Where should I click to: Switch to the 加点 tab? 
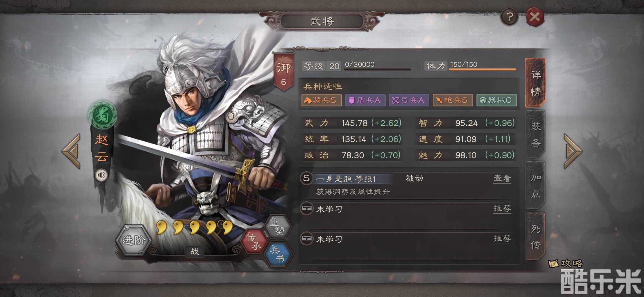536,186
